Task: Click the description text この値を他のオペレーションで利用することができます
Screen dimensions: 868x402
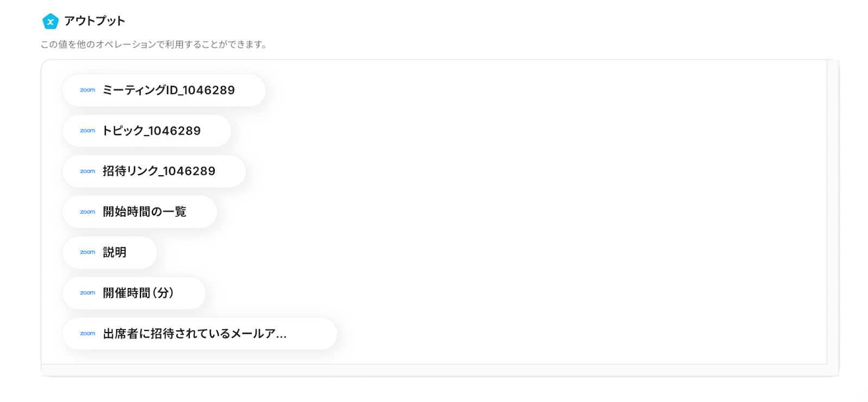Action: coord(154,44)
